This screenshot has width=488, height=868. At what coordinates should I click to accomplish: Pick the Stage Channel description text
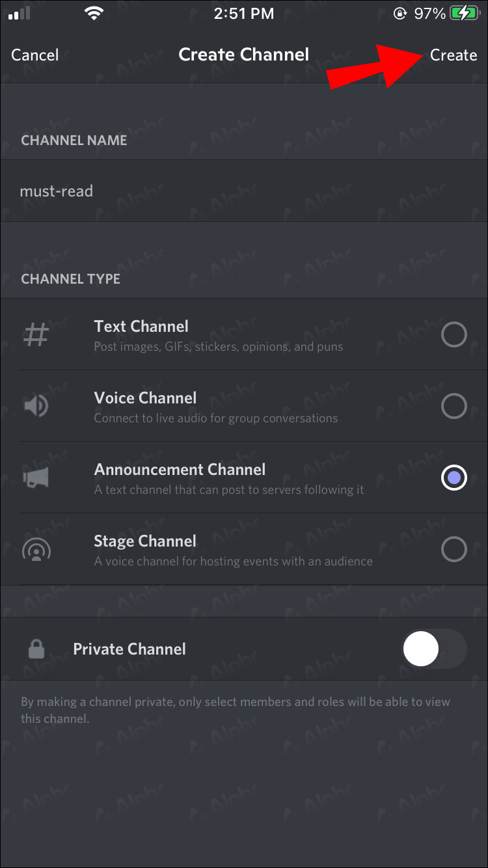click(x=234, y=562)
